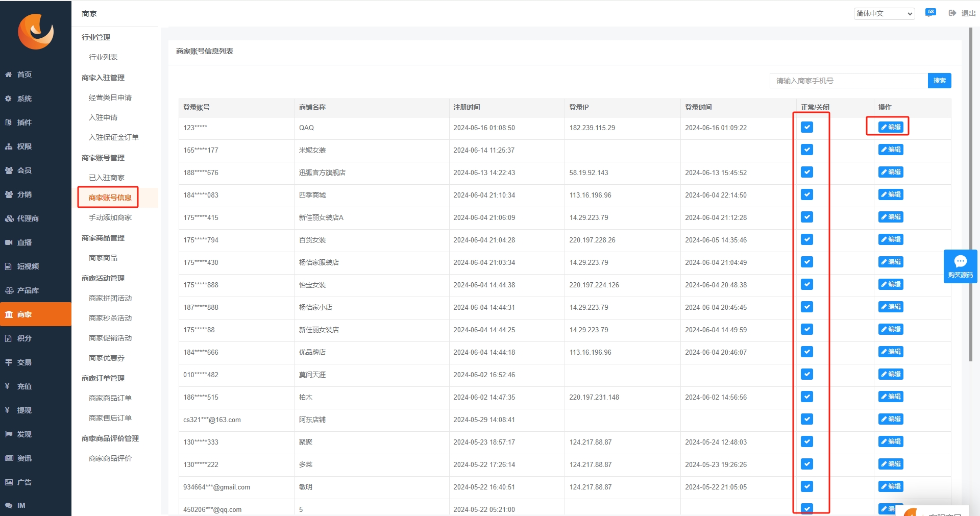Screen dimensions: 980x516
Task: Toggle status checkbox for QAQ
Action: [x=807, y=127]
